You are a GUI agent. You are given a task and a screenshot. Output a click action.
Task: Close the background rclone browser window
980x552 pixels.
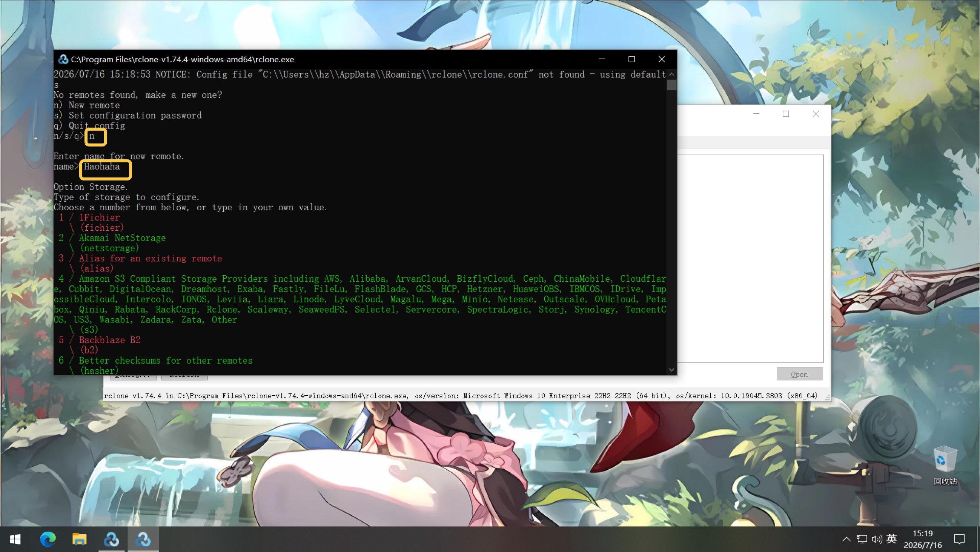tap(816, 114)
